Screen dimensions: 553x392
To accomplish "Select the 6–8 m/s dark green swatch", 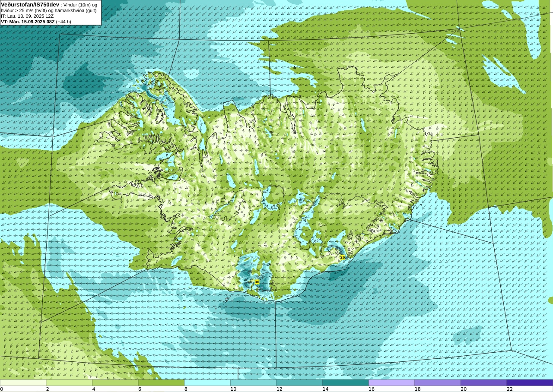I will click(161, 383).
